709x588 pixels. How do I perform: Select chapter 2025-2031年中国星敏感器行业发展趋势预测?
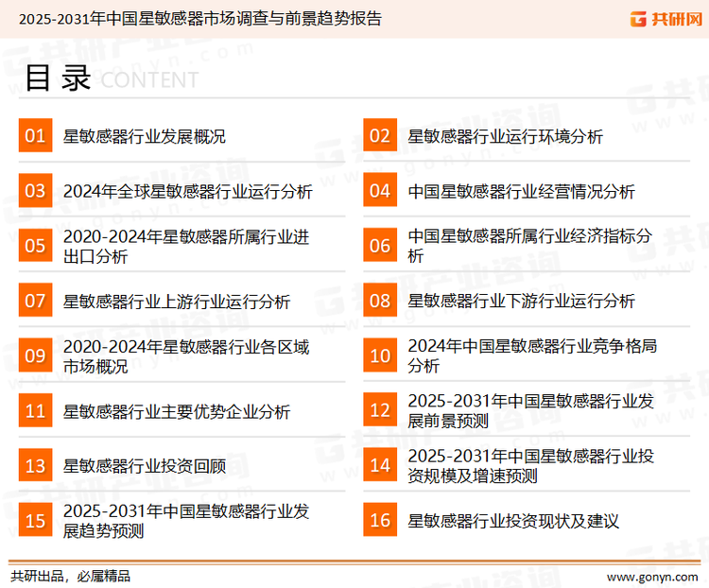pyautogui.click(x=186, y=521)
